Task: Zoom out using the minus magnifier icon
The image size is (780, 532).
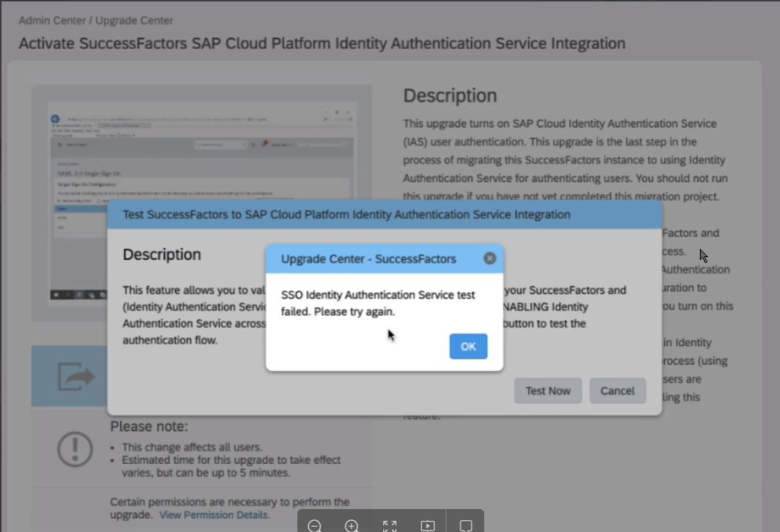Action: coord(315,525)
